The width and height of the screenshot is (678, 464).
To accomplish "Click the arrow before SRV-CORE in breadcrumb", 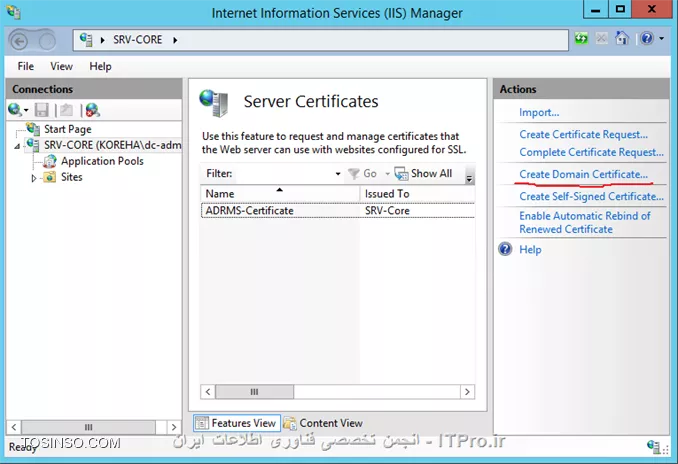I will pos(102,40).
